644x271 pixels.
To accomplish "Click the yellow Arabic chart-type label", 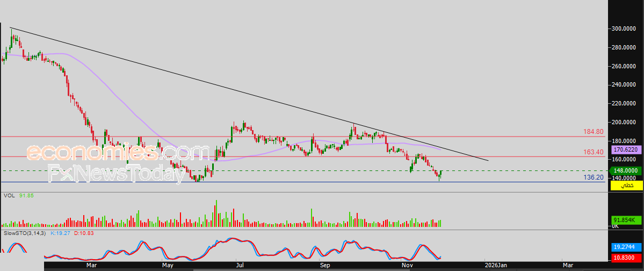I will [x=626, y=185].
